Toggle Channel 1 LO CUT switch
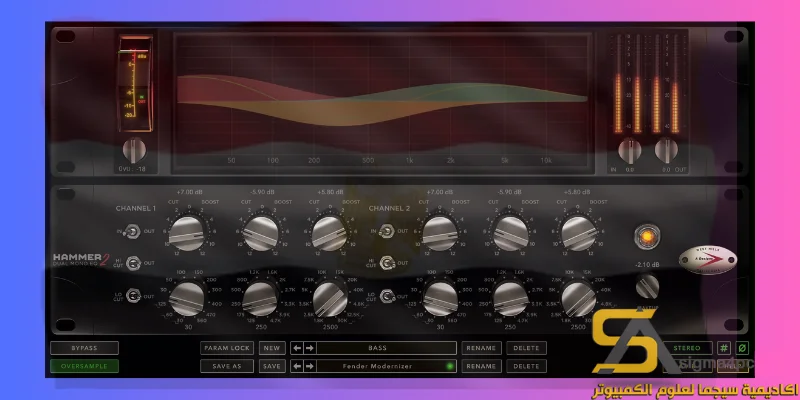The image size is (800, 400). coord(133,295)
